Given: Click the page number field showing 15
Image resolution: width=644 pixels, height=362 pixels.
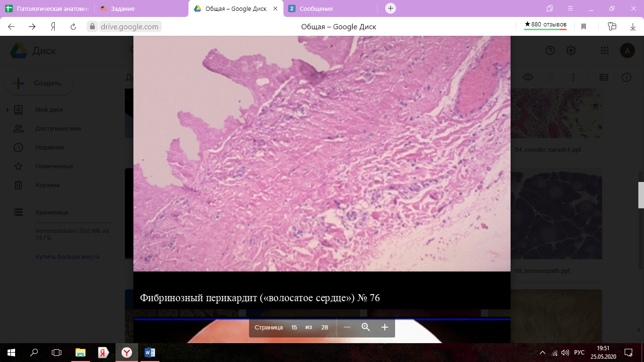Looking at the screenshot, I should point(294,327).
